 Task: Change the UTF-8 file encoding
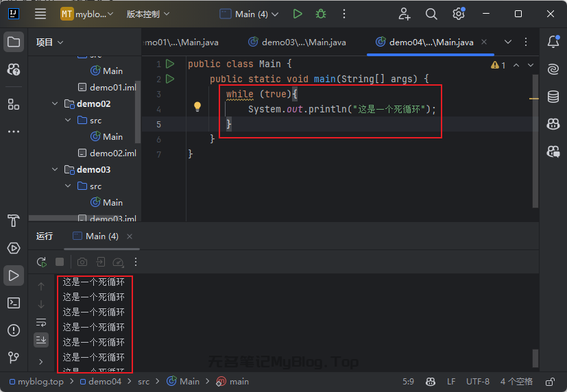[478, 382]
